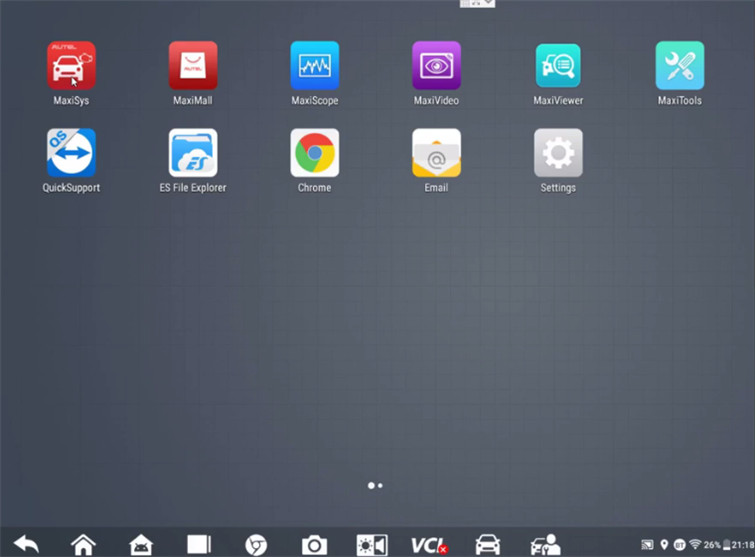Open the vehicle shortcut in bottom bar
Image resolution: width=755 pixels, height=557 pixels.
(488, 545)
